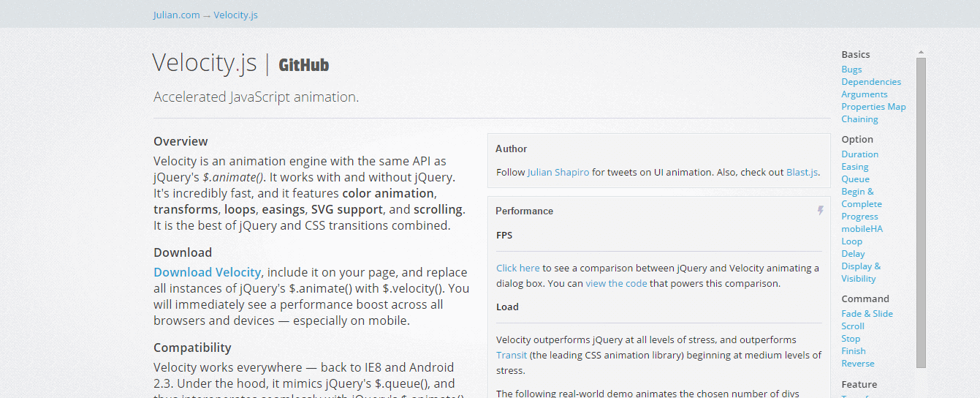980x398 pixels.
Task: Click the Download Velocity link
Action: [207, 272]
